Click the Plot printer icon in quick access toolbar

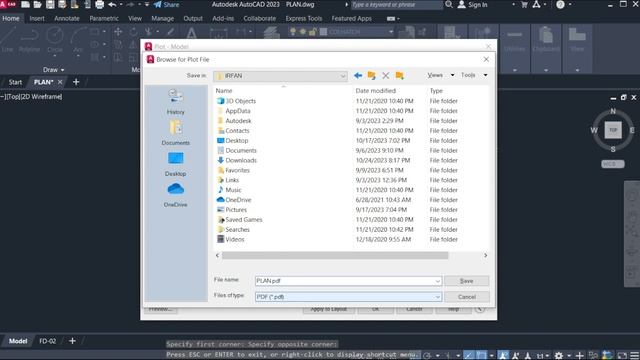click(x=99, y=4)
